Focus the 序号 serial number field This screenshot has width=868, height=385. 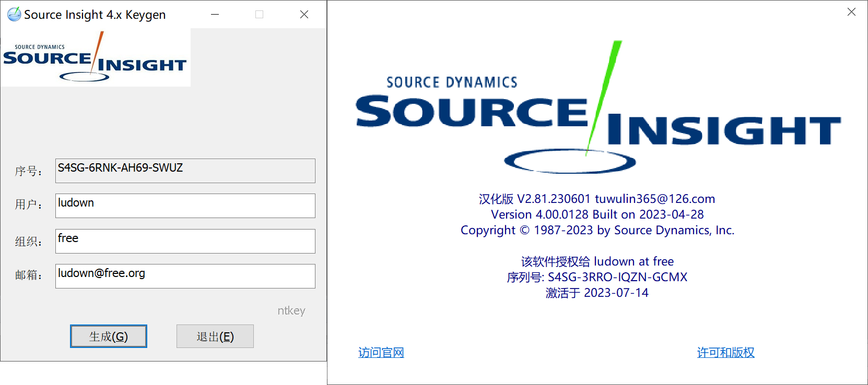click(x=185, y=171)
